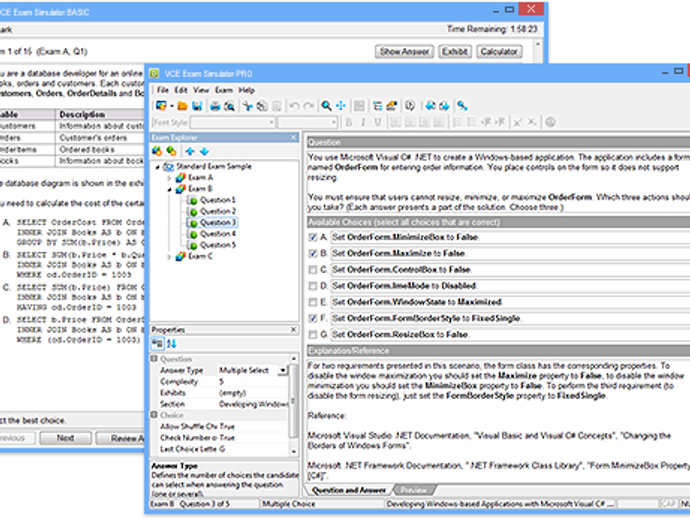Click the Italic formatting button
The height and width of the screenshot is (518, 690).
[363, 122]
